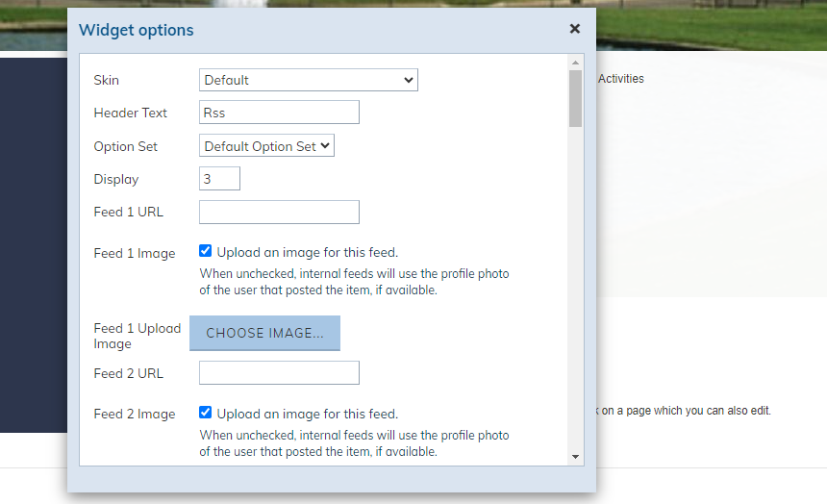Screen dimensions: 827x504
Task: Focus the Feed 1 URL field
Action: [279, 212]
